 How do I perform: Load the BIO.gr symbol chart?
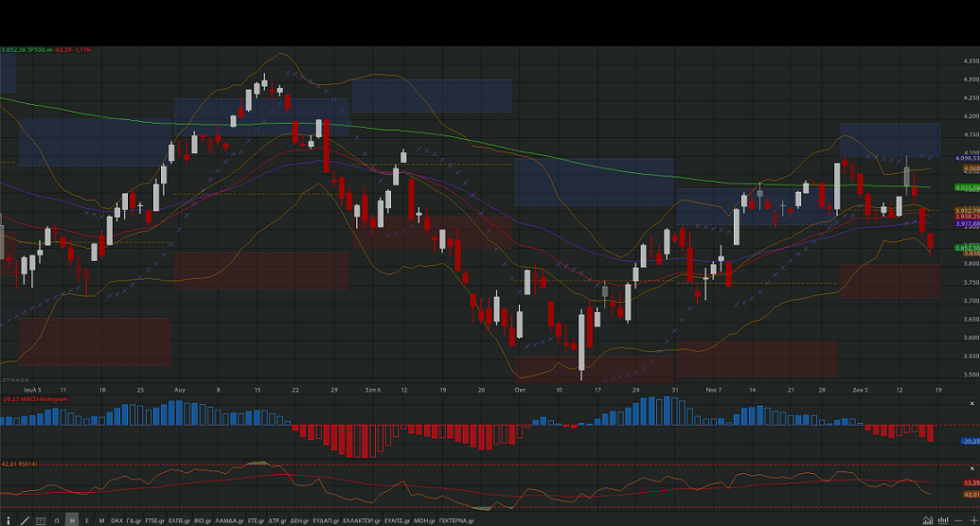click(203, 520)
